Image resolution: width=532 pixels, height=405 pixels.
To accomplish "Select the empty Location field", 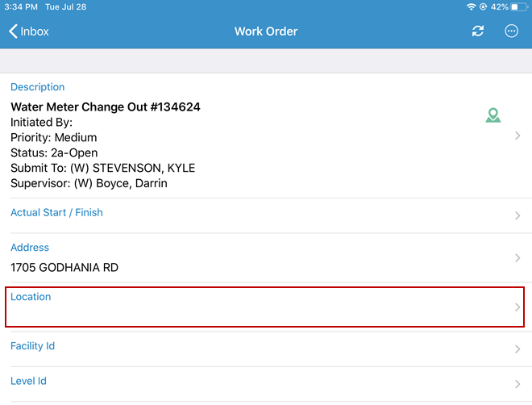I will [x=242, y=307].
